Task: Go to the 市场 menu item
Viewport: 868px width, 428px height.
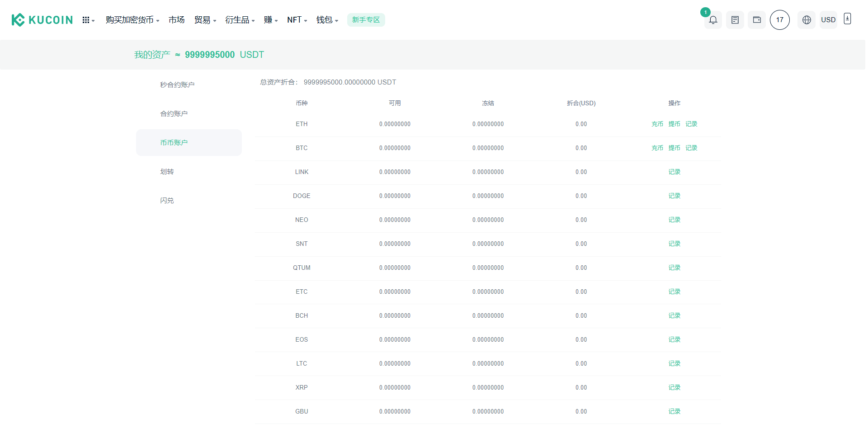Action: 176,20
